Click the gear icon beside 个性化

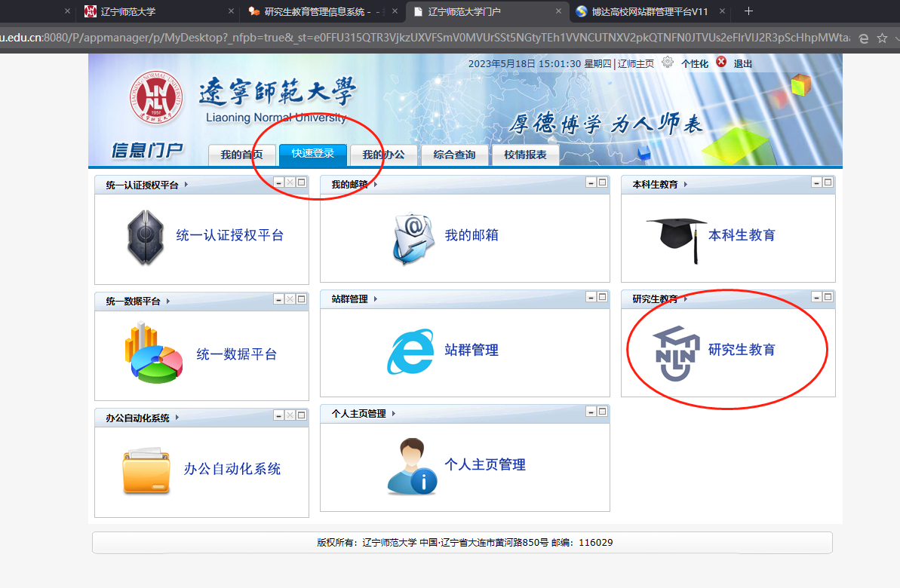click(x=667, y=62)
